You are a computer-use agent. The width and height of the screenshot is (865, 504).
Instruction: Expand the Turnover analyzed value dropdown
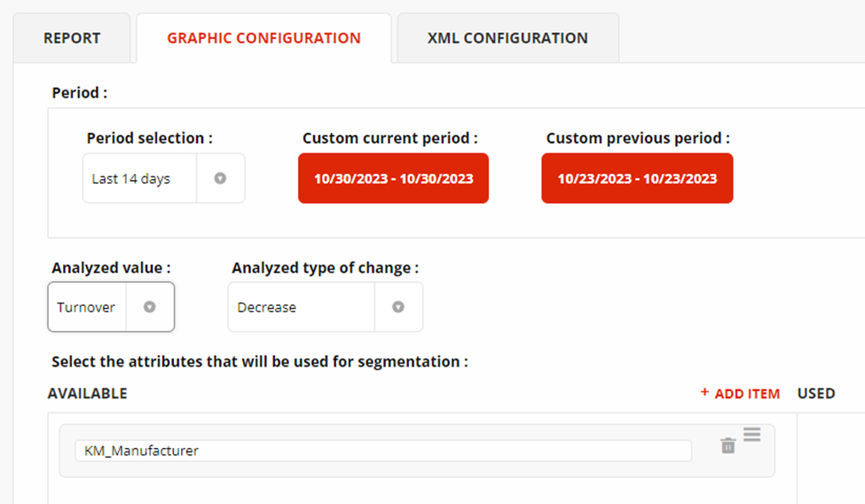(87, 307)
